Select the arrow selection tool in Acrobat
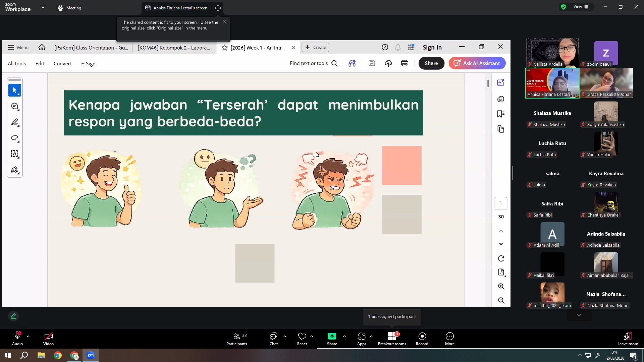Viewport: 644px width, 362px height. click(15, 90)
